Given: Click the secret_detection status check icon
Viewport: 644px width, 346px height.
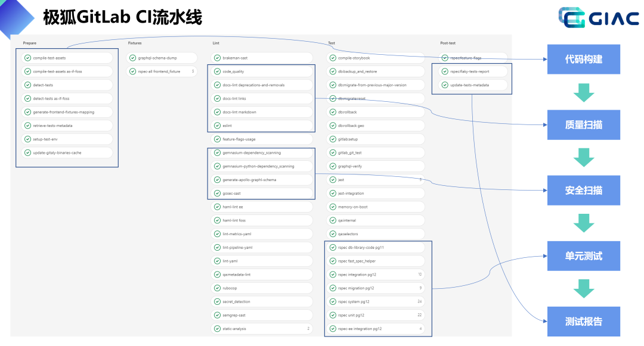Looking at the screenshot, I should 217,301.
